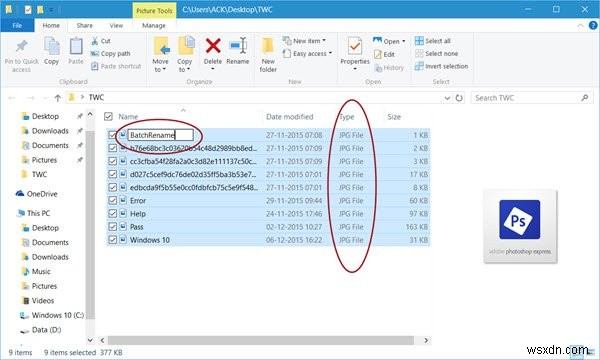Open Data (D:) drive
The width and height of the screenshot is (600, 360).
point(41,329)
